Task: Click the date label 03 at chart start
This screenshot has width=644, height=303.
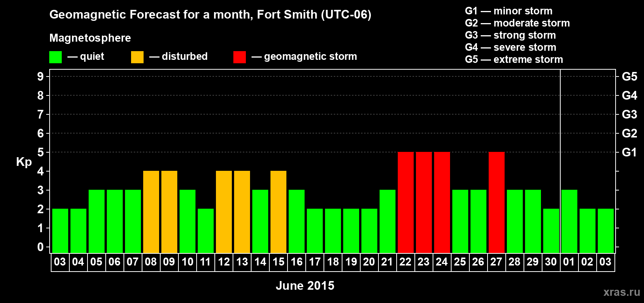Action: [x=60, y=262]
